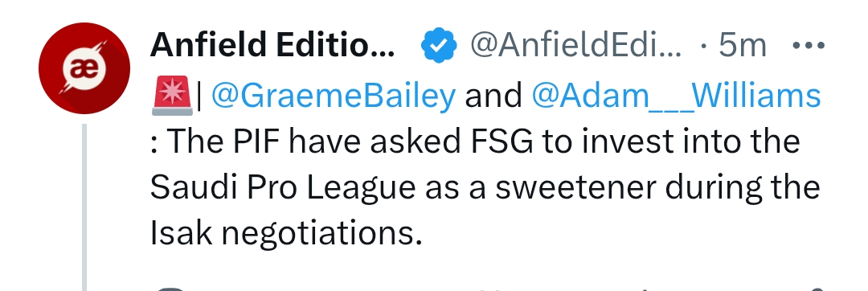Viewport: 868px width, 291px height.
Task: Click the separator bar after the siren
Action: [x=199, y=96]
